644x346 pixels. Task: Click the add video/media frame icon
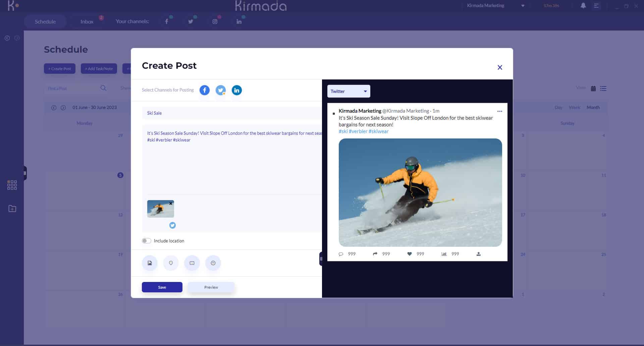coord(192,263)
